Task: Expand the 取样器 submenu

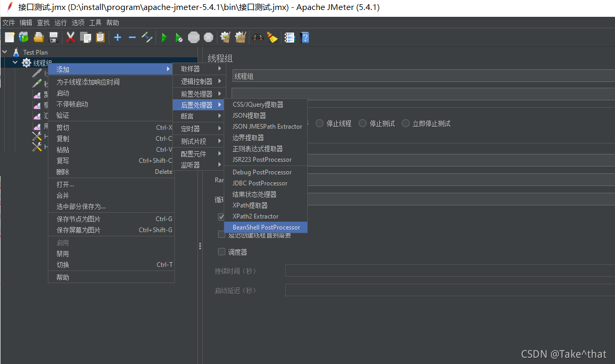Action: coord(199,69)
